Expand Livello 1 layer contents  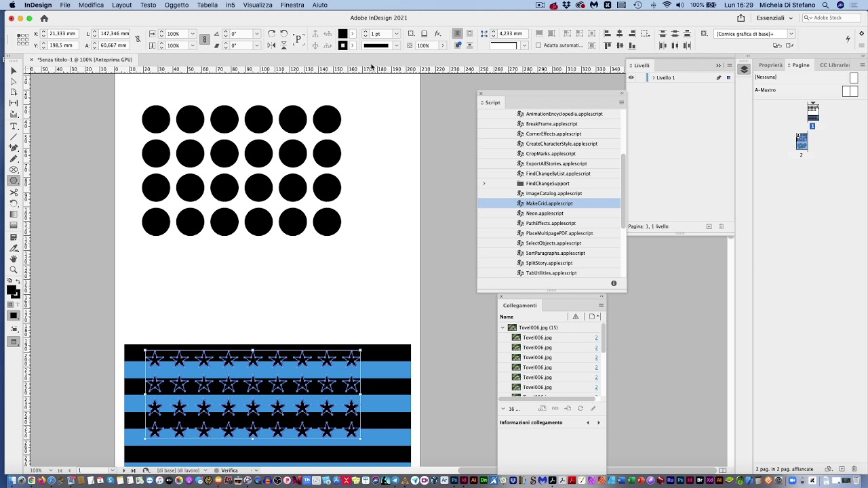click(x=654, y=78)
